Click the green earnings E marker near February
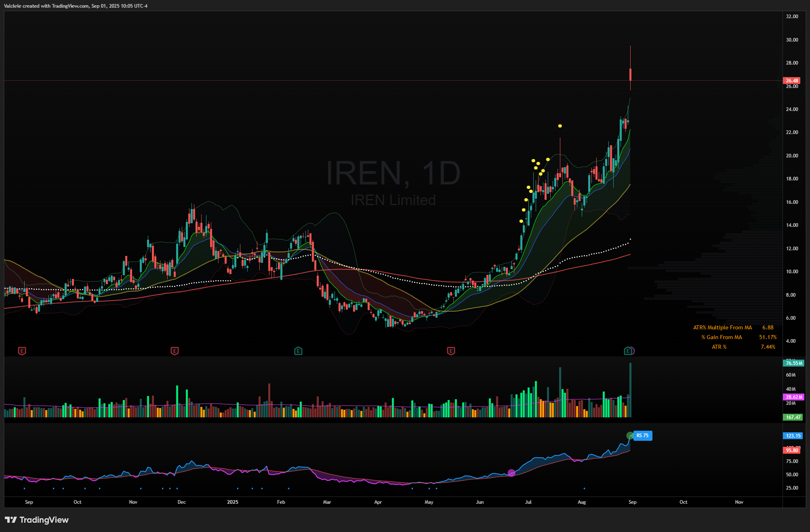 point(298,351)
